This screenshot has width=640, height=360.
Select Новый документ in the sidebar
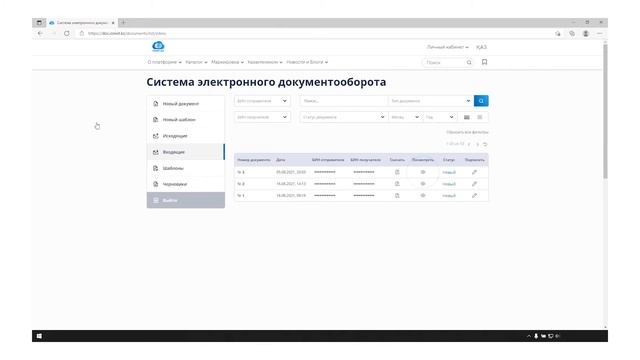pyautogui.click(x=186, y=104)
